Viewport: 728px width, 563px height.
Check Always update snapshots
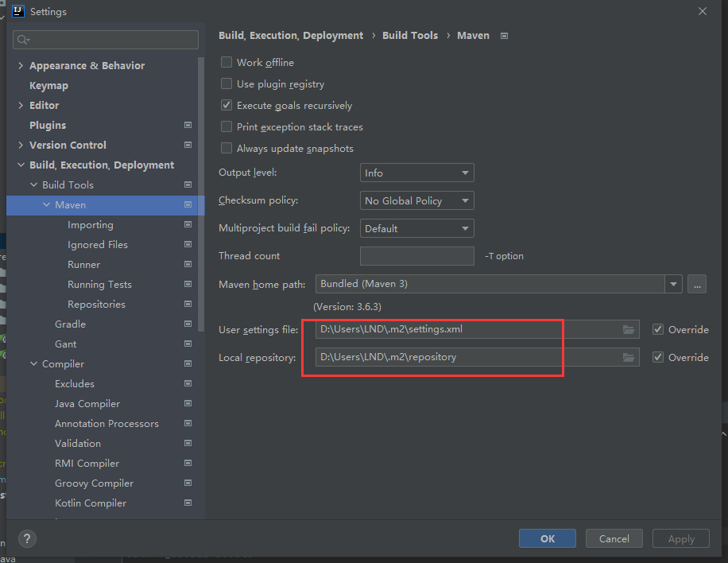tap(227, 148)
